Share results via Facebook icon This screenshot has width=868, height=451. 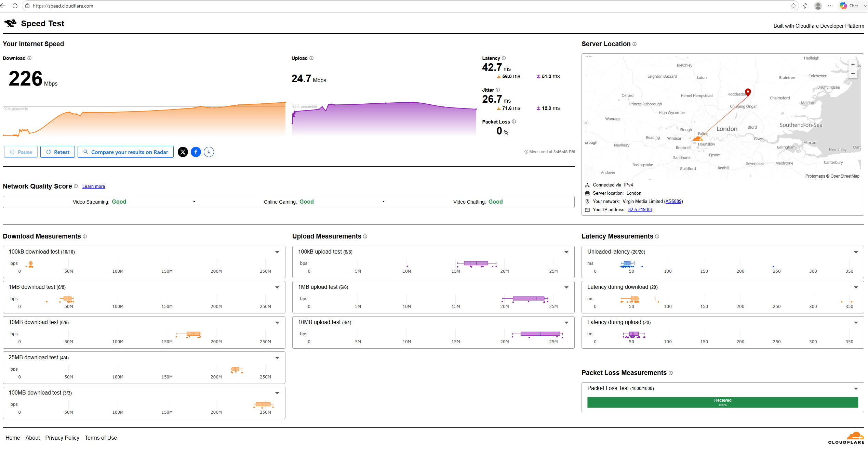(196, 152)
